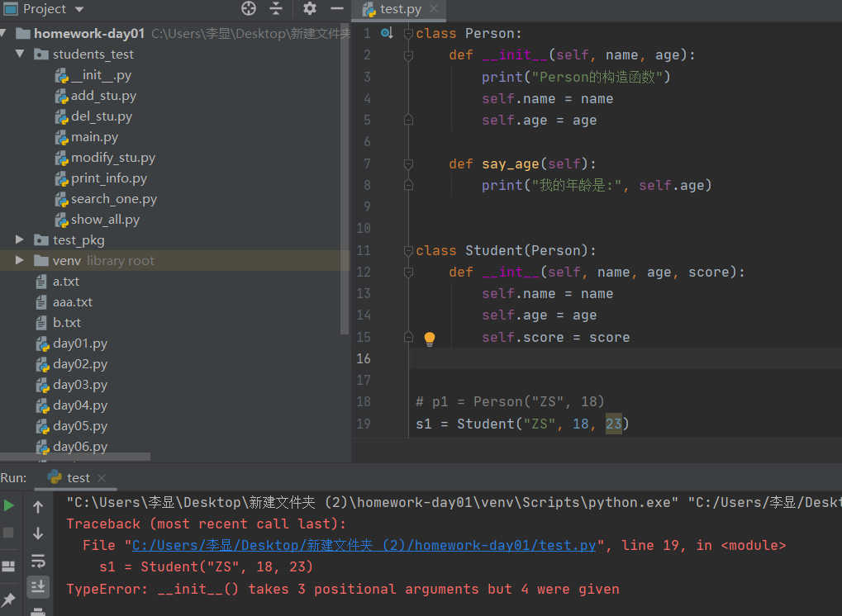This screenshot has height=616, width=842.
Task: Toggle scroll to end of console
Action: tap(38, 587)
